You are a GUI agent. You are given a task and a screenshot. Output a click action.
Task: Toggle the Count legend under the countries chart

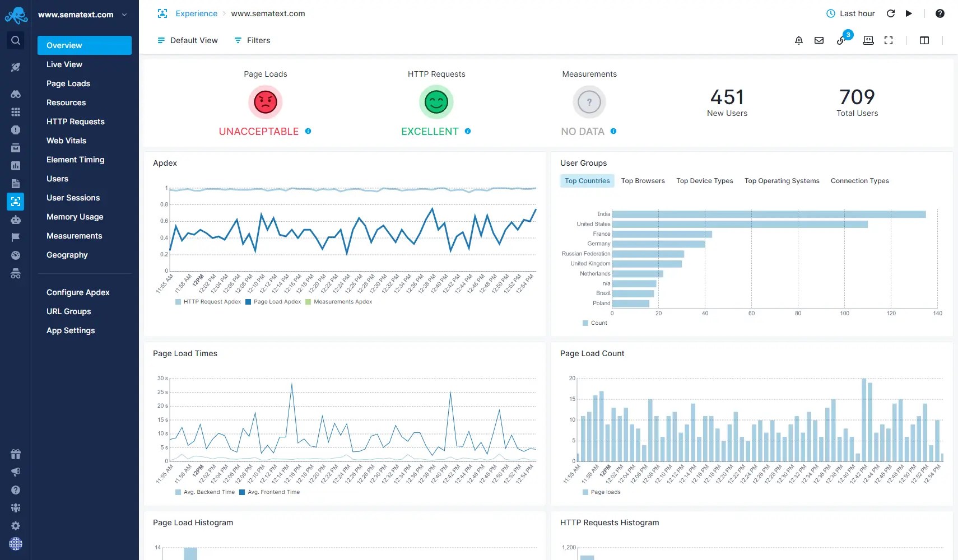pos(596,323)
